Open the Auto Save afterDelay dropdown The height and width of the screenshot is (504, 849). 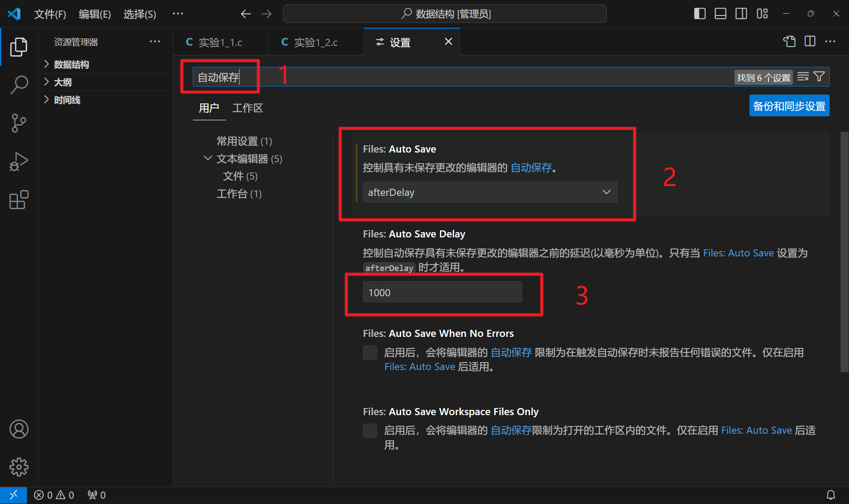(x=490, y=192)
